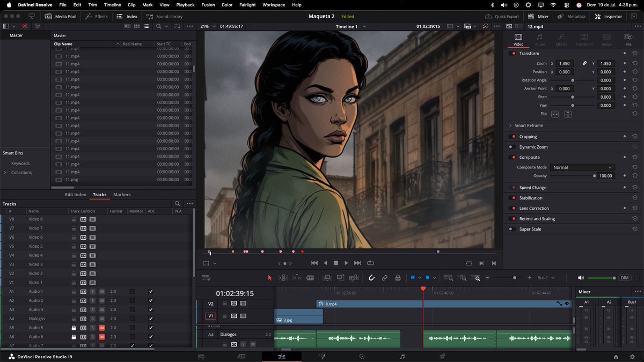Stop playback in the viewer transport
Image resolution: width=644 pixels, height=362 pixels.
tap(336, 263)
